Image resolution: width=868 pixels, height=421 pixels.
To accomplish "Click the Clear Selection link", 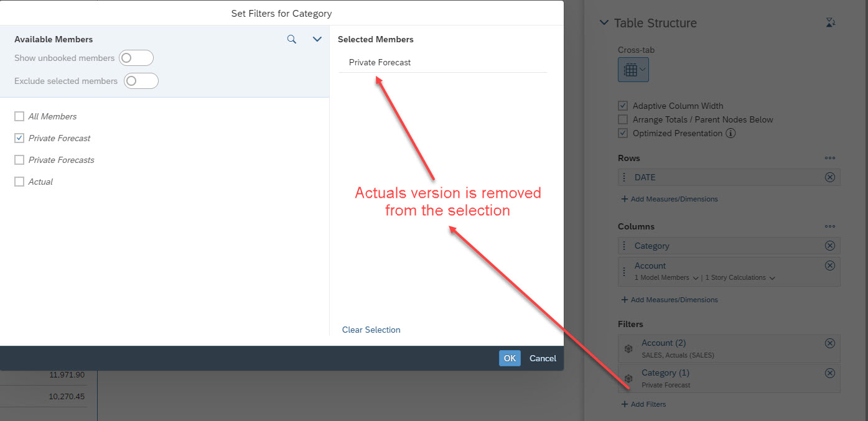I will tap(371, 330).
